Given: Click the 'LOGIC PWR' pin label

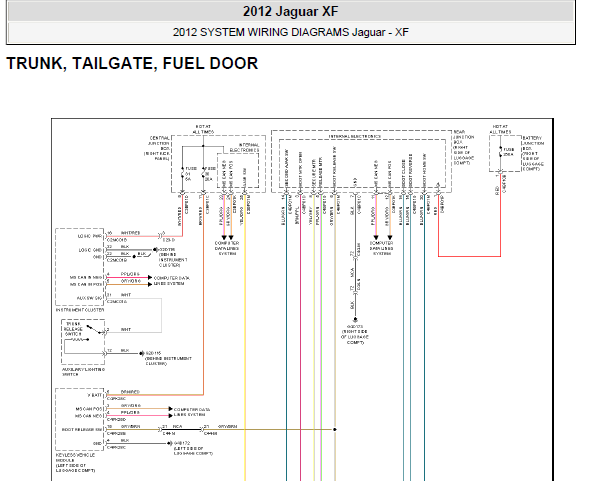Looking at the screenshot, I should (91, 236).
